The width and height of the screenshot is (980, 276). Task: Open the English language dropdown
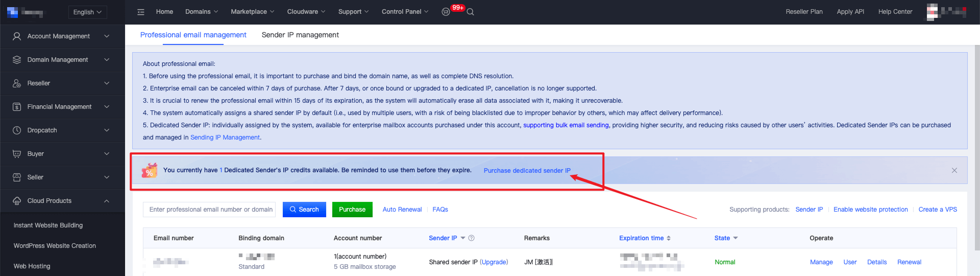(x=87, y=12)
